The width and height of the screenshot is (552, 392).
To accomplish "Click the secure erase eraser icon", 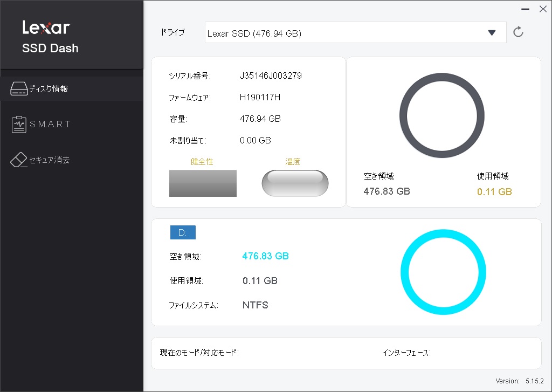I will point(19,160).
